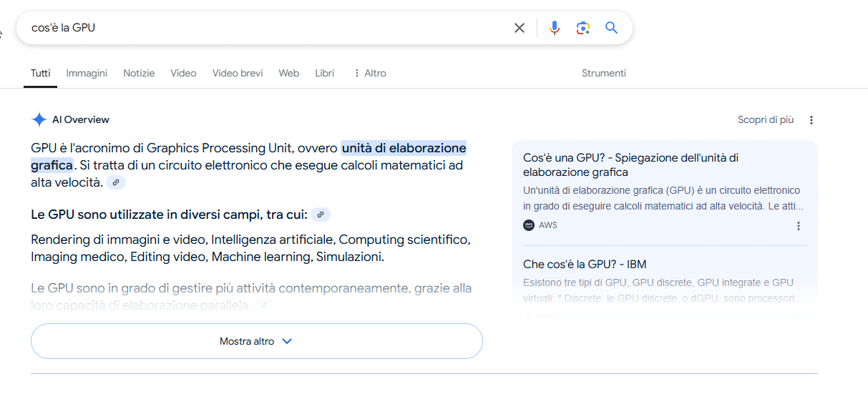Expand overview with Mostra altro
Viewport: 868px width, 394px height.
click(x=257, y=341)
